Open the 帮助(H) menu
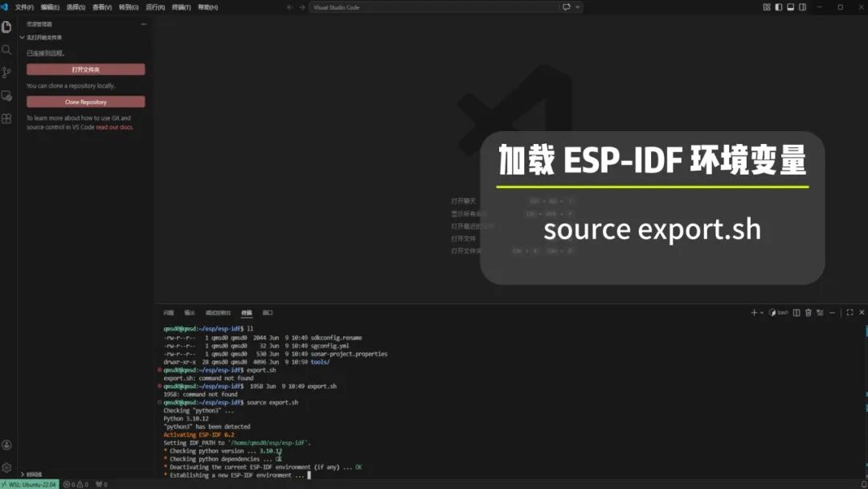Screen dimensions: 868x489 click(x=207, y=7)
